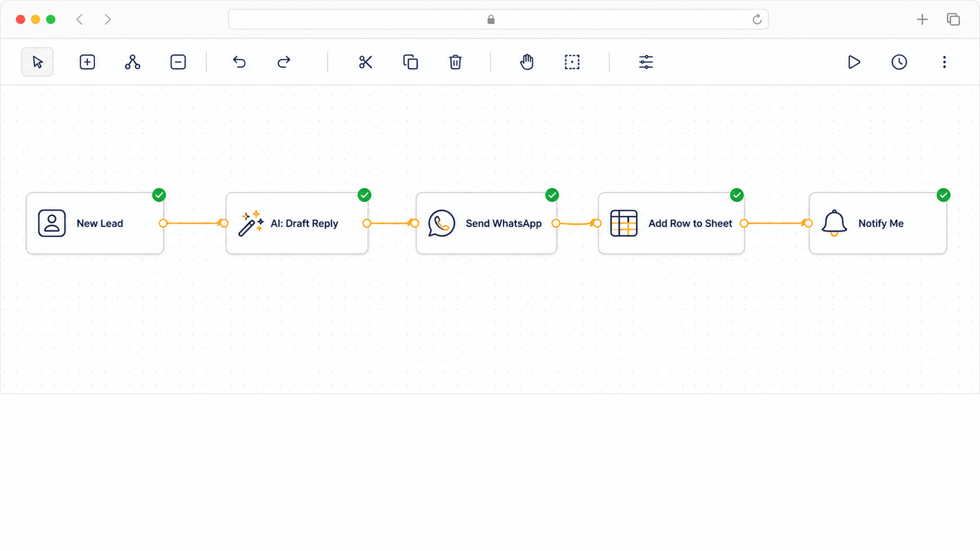980x551 pixels.
Task: Click the New Lead person icon
Action: pyautogui.click(x=52, y=223)
